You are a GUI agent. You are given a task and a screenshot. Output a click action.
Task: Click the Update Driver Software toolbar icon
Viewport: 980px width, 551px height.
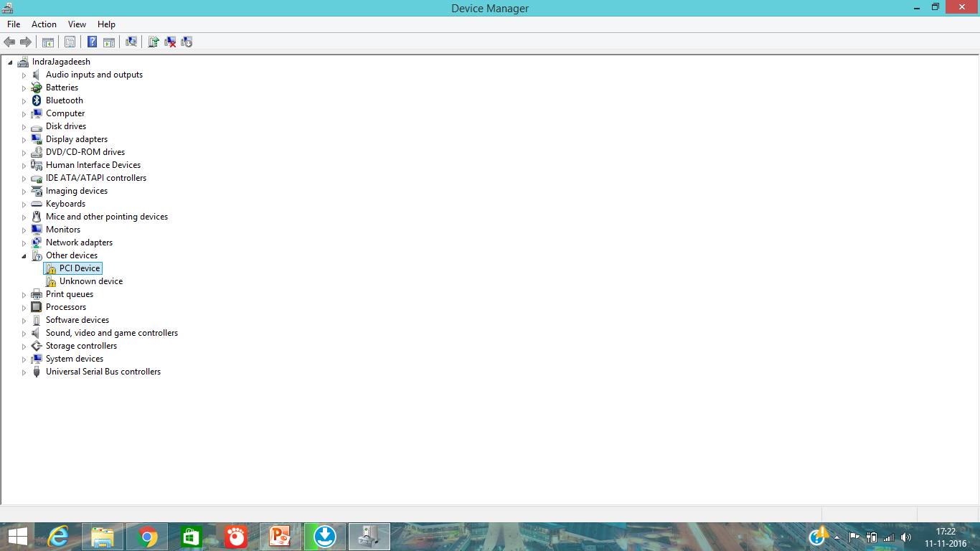[153, 42]
